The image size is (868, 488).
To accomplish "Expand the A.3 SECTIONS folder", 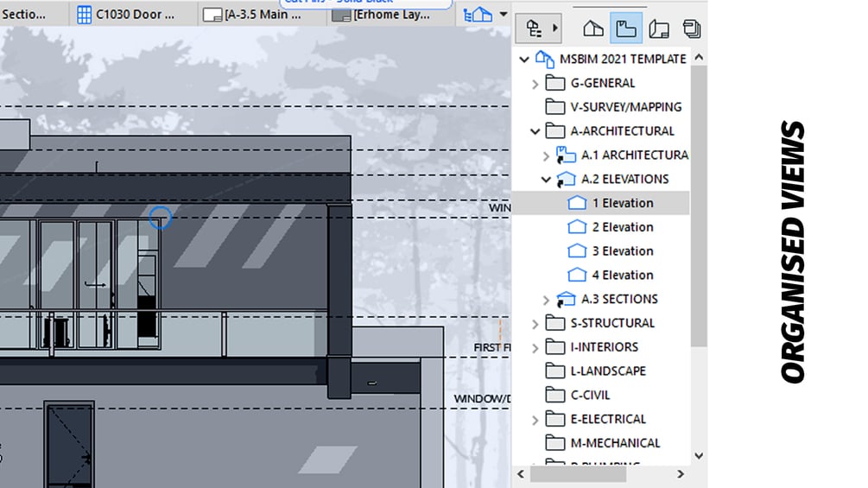I will pos(546,300).
